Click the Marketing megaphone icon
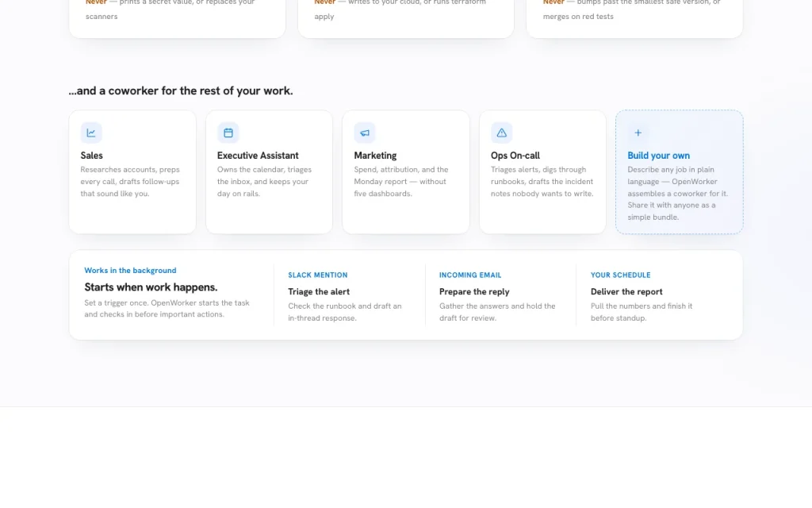The image size is (812, 508). pos(365,133)
